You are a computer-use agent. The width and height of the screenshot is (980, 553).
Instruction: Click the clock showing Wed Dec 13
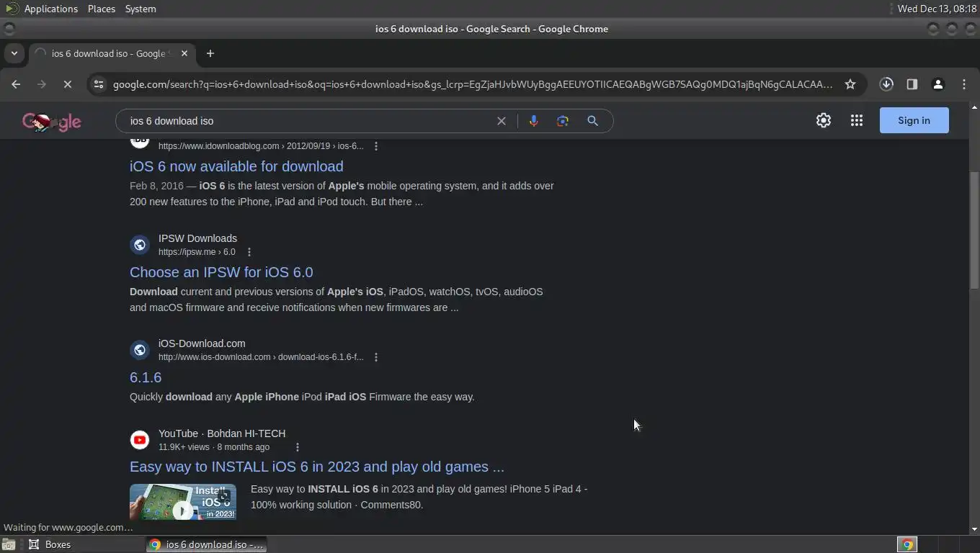pos(937,9)
